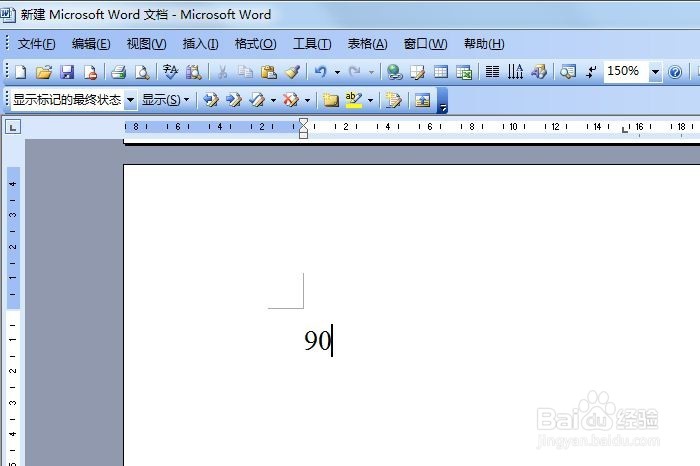Viewport: 700px width, 466px height.
Task: Paste from clipboard icon
Action: tap(269, 72)
